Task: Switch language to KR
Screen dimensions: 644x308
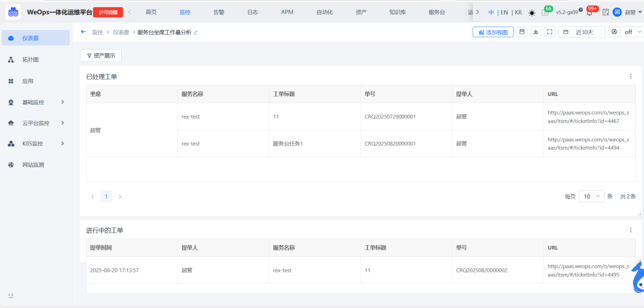Action: [518, 13]
